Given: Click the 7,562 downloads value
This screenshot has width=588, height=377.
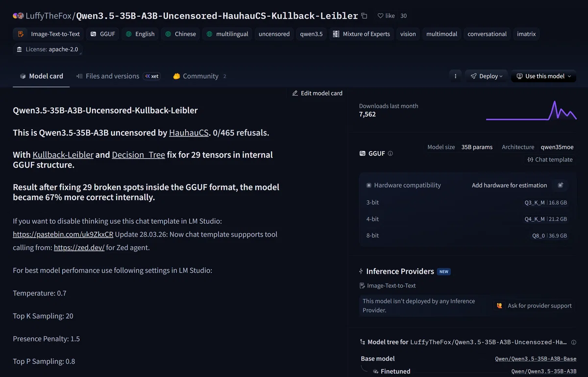Looking at the screenshot, I should 367,114.
